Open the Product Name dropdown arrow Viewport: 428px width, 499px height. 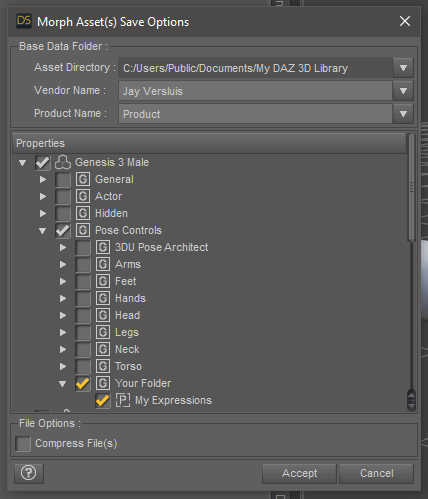pos(403,114)
